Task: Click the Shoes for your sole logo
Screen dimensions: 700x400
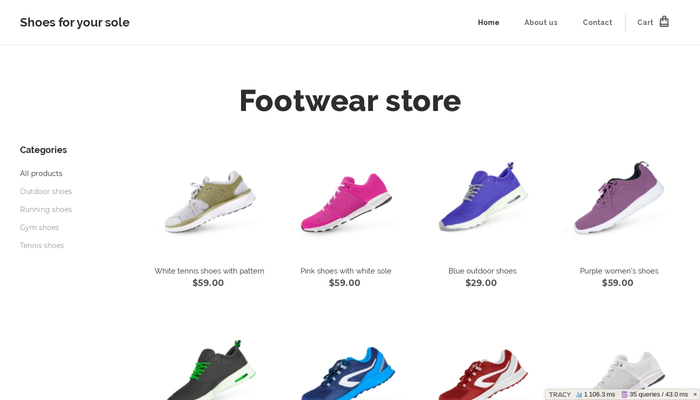Action: (x=75, y=22)
